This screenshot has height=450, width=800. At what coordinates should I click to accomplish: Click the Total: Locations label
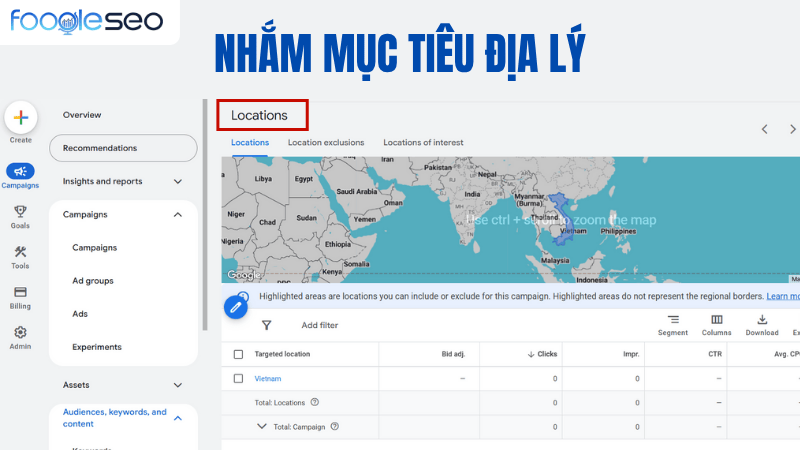click(280, 403)
